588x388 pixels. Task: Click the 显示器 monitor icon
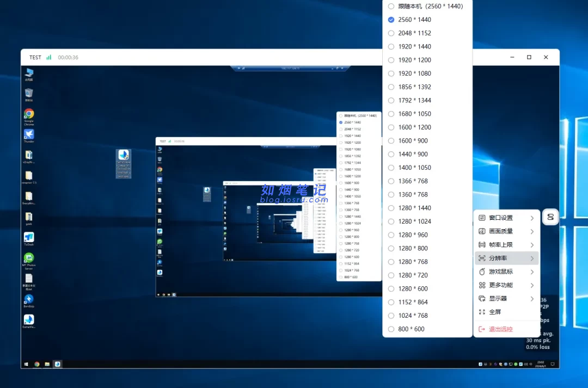(482, 299)
